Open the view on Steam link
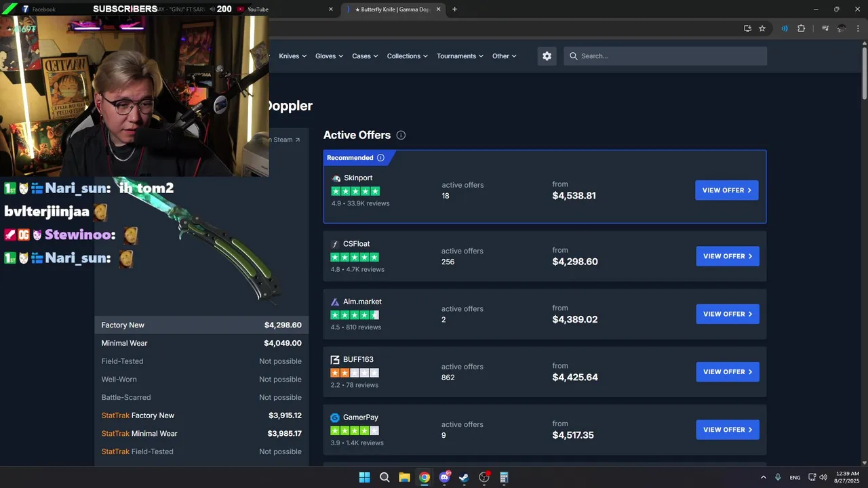868x488 pixels. [x=283, y=140]
